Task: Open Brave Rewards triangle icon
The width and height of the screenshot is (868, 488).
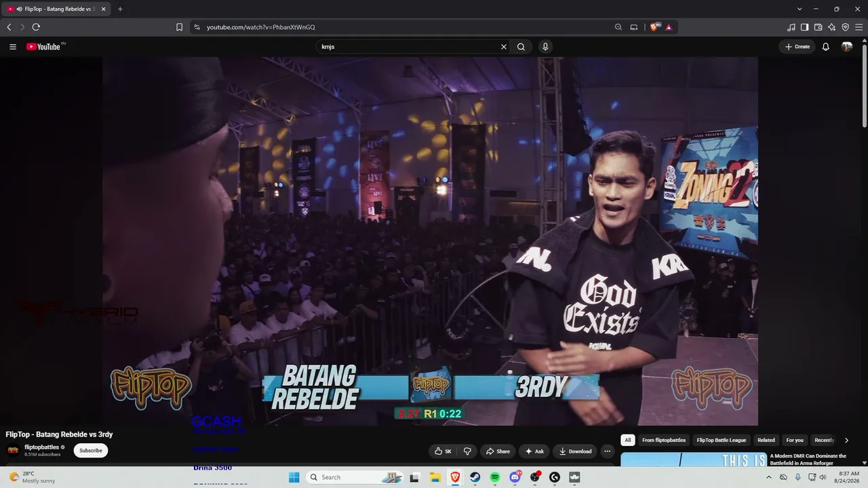Action: (669, 27)
